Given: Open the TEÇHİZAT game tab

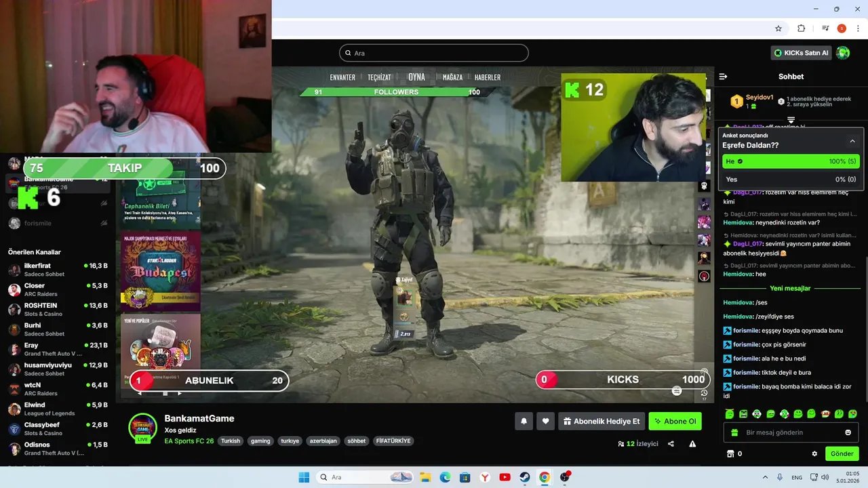Looking at the screenshot, I should click(379, 77).
